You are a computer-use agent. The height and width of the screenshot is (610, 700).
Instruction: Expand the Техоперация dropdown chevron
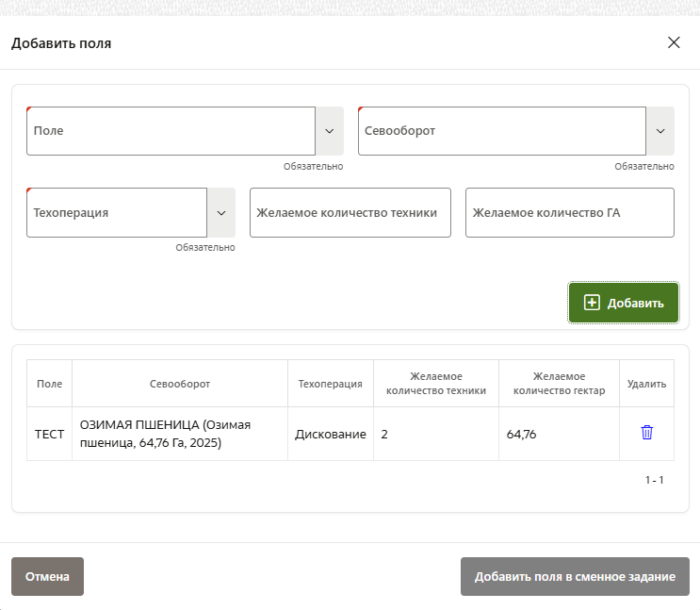click(220, 212)
